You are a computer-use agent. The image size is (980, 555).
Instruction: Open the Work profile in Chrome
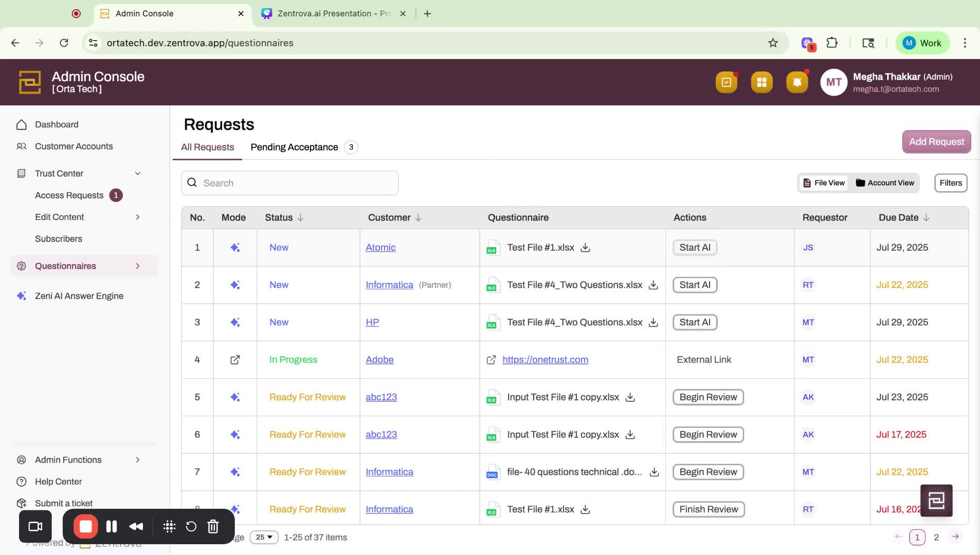point(922,43)
